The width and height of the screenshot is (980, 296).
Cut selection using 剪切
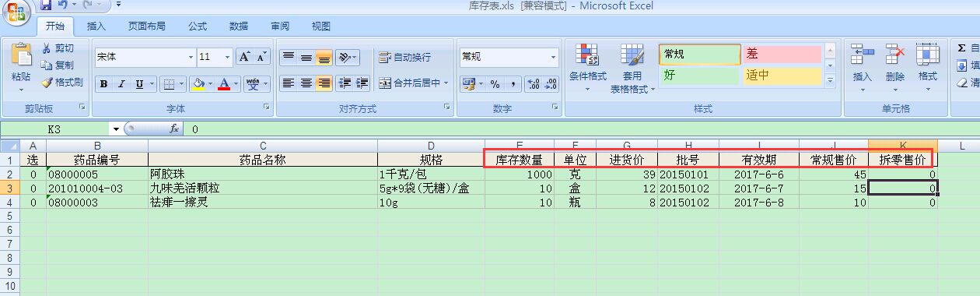[x=58, y=48]
